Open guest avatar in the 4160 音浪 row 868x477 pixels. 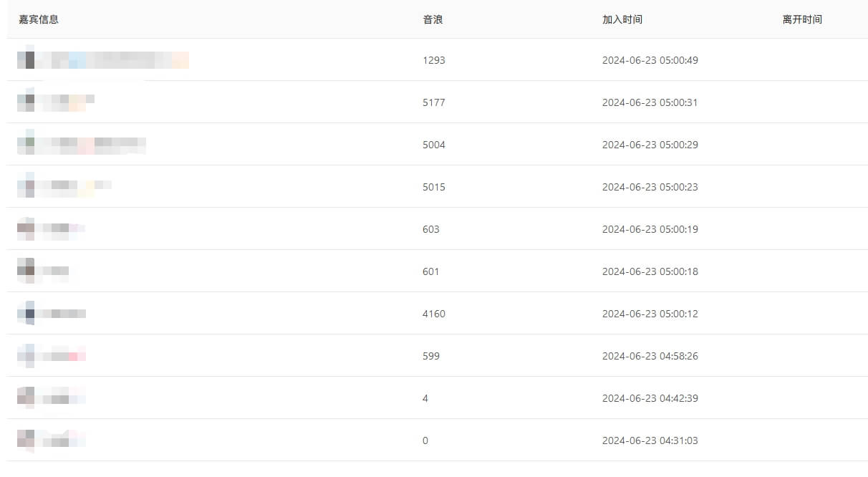(x=26, y=314)
